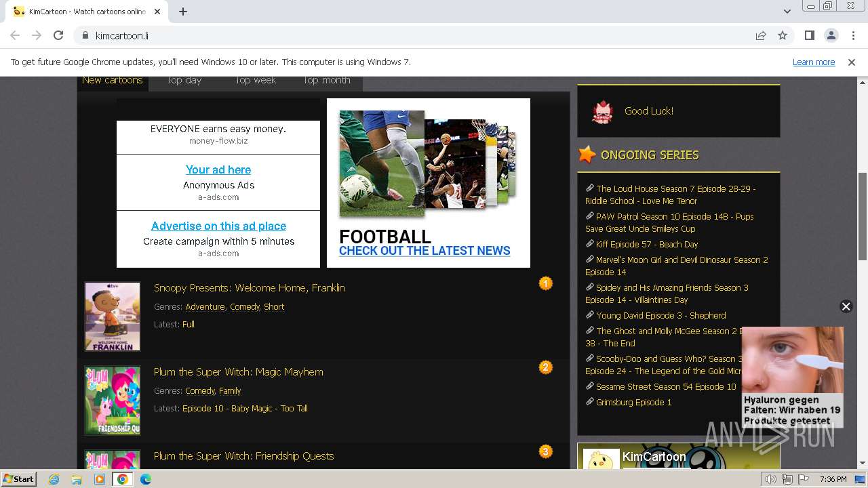Click the browser forward arrow
This screenshot has width=868, height=488.
pos(37,35)
